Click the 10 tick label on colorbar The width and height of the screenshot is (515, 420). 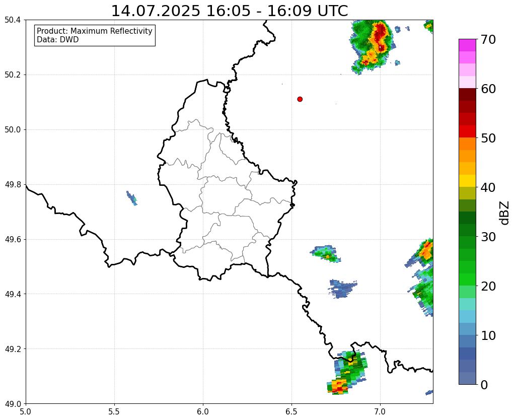488,335
